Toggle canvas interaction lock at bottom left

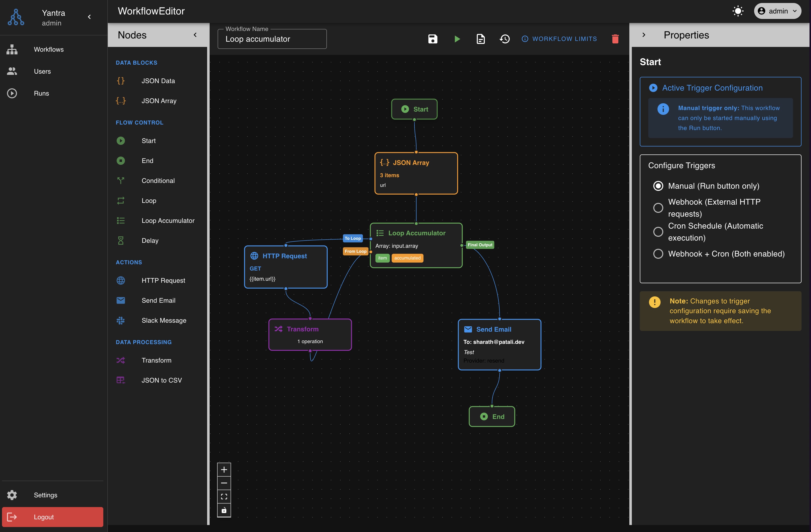click(224, 510)
